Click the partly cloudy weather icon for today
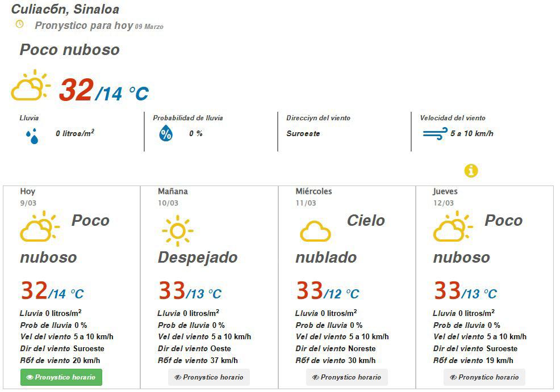The image size is (560, 392). coord(40,226)
